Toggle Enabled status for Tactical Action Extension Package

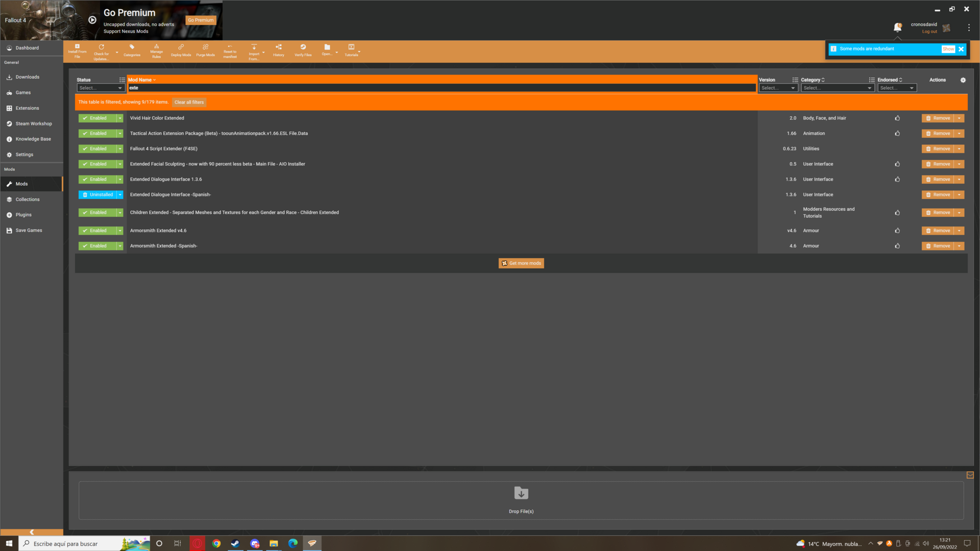(97, 133)
